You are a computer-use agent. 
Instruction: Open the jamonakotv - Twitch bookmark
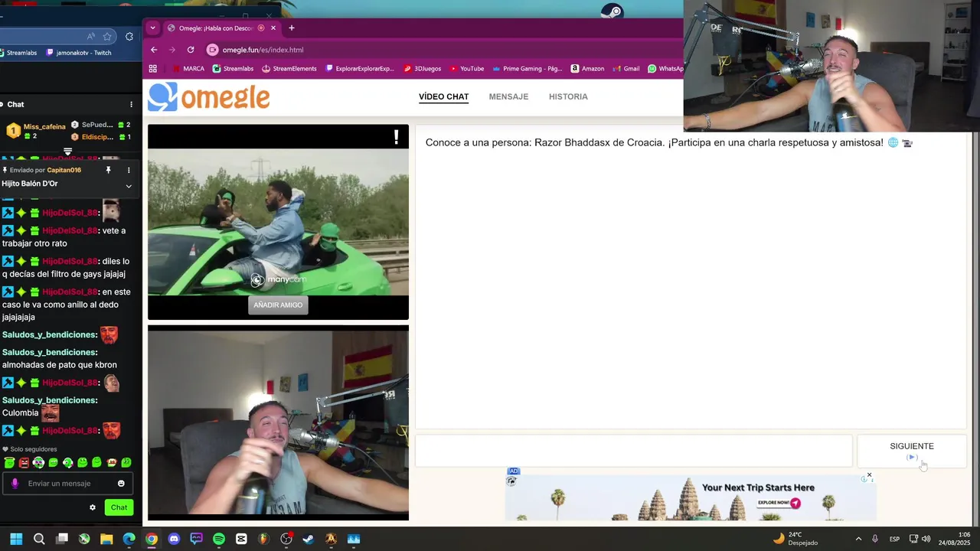point(79,53)
